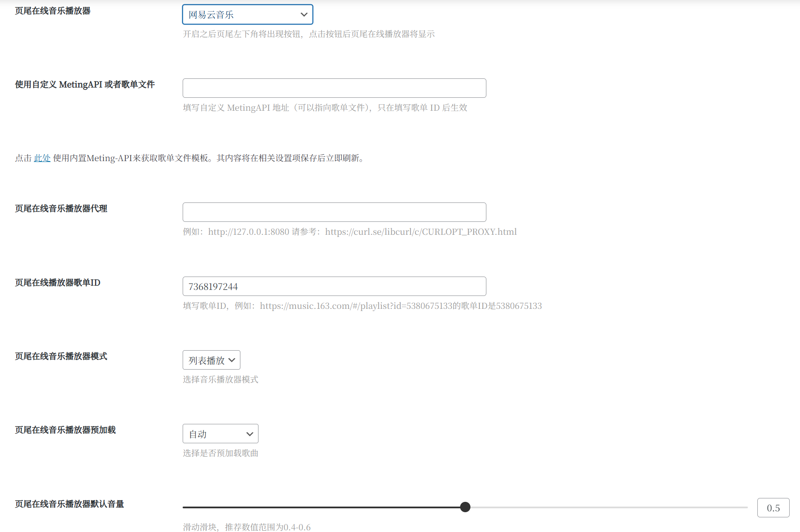The image size is (800, 532).
Task: Click the custom MetingAPI address input field
Action: (x=334, y=88)
